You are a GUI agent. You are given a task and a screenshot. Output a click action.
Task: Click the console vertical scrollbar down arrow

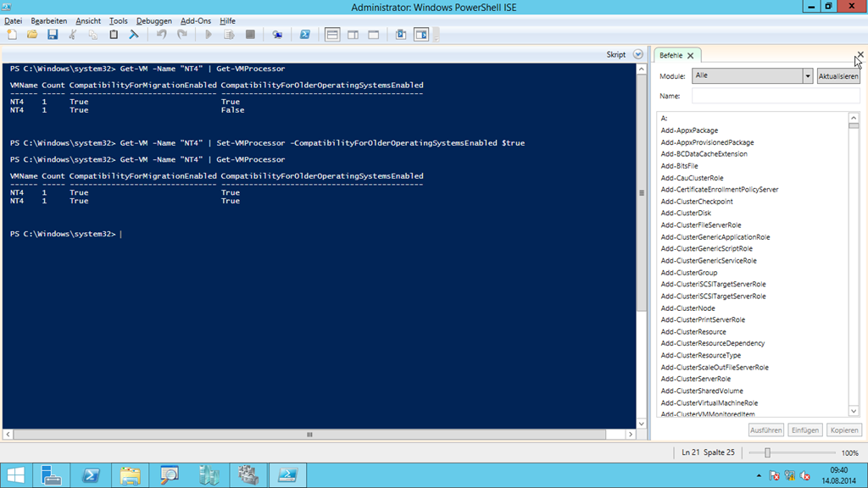point(642,424)
